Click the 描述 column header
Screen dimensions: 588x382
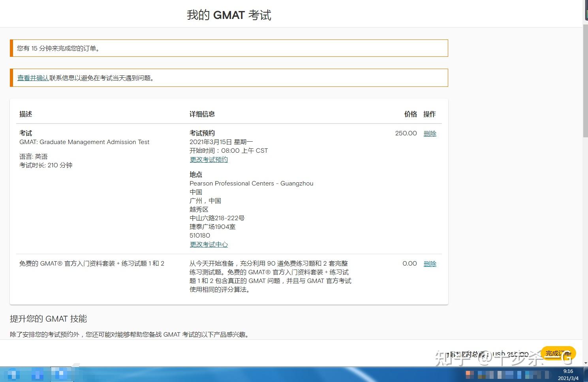click(x=26, y=114)
